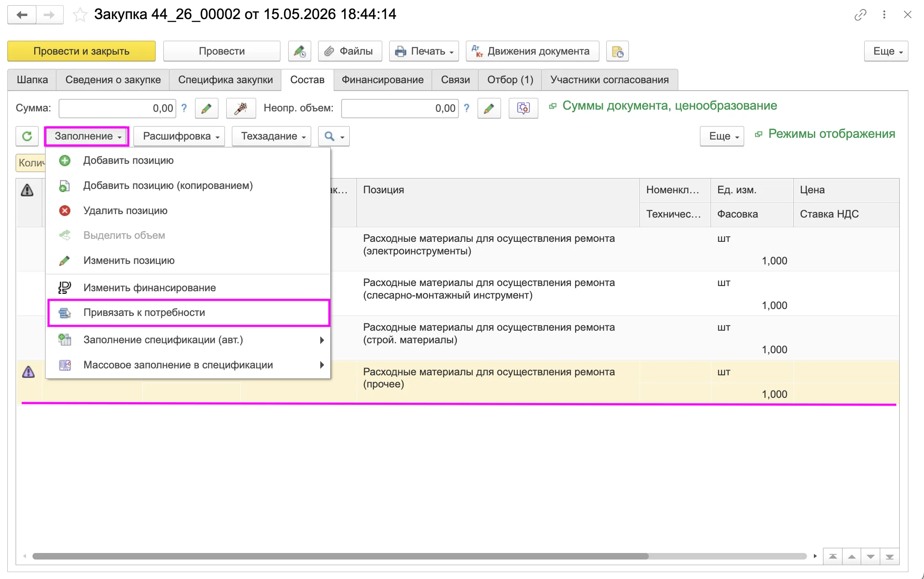Click the settings gear icon next to Неопр. объем
This screenshot has height=579, width=924.
tap(523, 108)
